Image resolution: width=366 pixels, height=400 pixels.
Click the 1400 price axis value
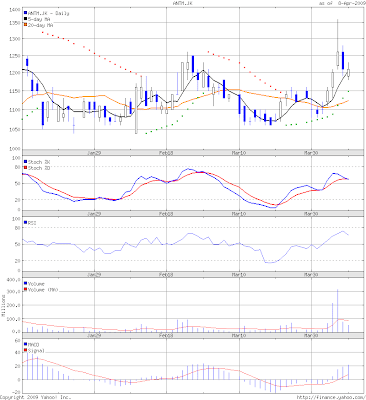click(15, 10)
